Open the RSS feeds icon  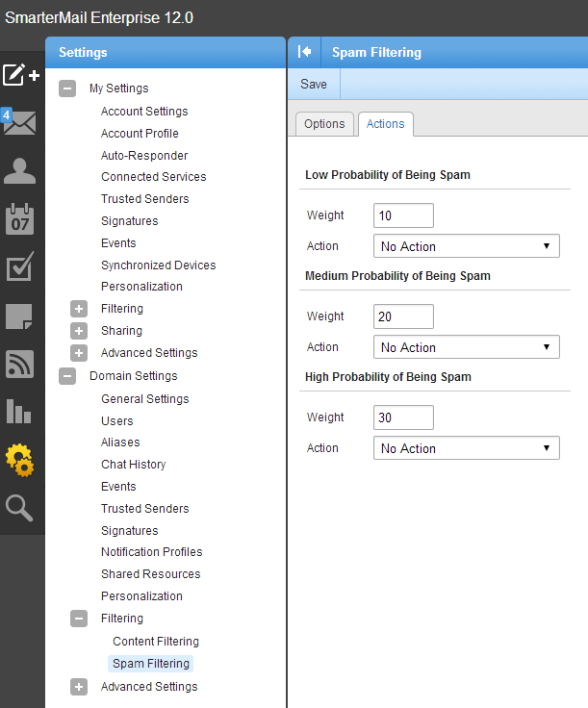[20, 364]
